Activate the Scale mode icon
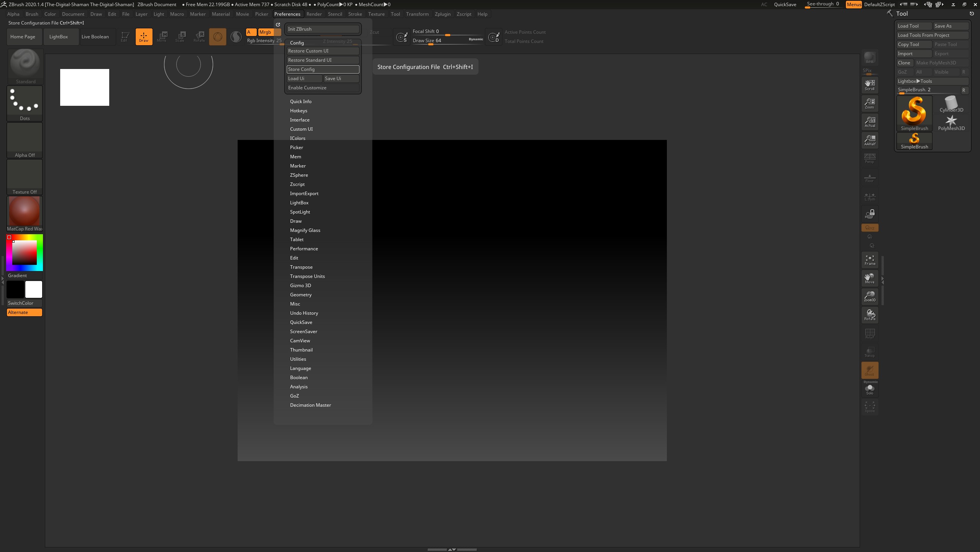This screenshot has height=552, width=980. point(180,36)
